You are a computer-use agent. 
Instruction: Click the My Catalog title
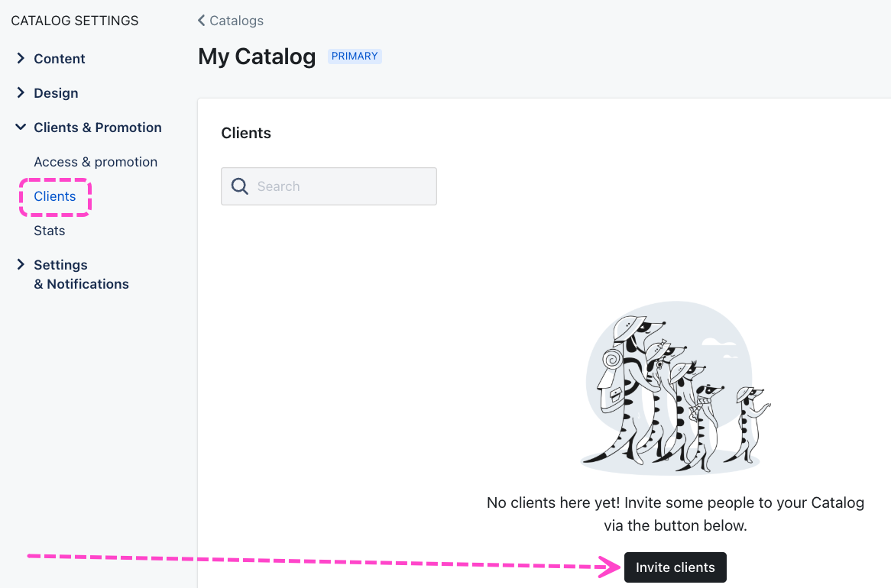point(257,57)
